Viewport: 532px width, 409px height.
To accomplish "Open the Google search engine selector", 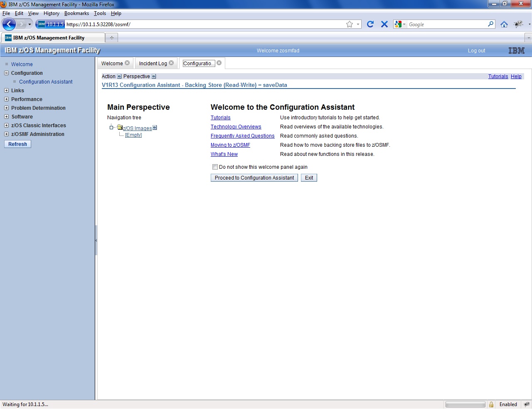I will (400, 24).
